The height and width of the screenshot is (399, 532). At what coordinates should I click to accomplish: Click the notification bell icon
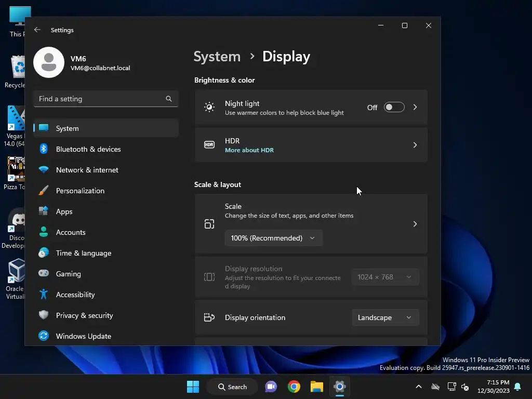(x=518, y=387)
